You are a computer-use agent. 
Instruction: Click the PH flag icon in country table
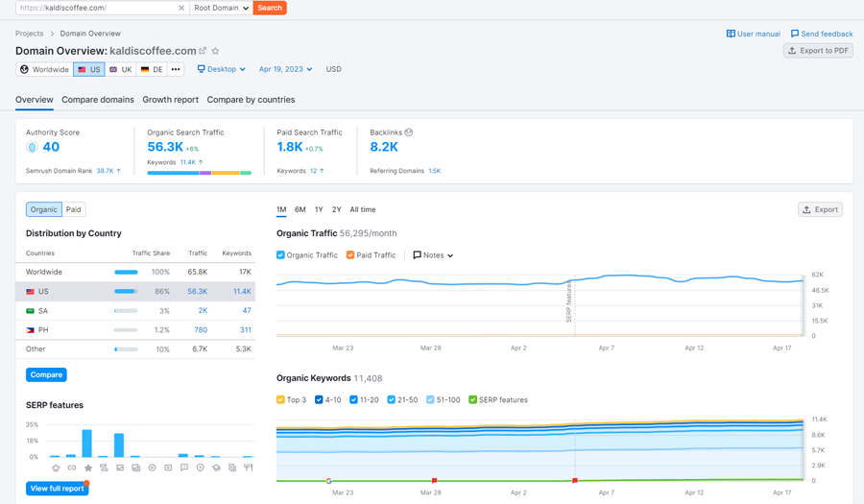tap(31, 330)
